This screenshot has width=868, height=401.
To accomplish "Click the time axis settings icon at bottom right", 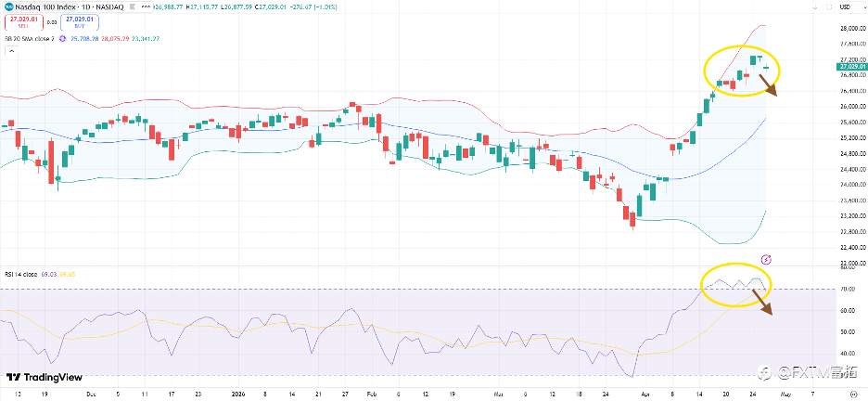I will [852, 393].
